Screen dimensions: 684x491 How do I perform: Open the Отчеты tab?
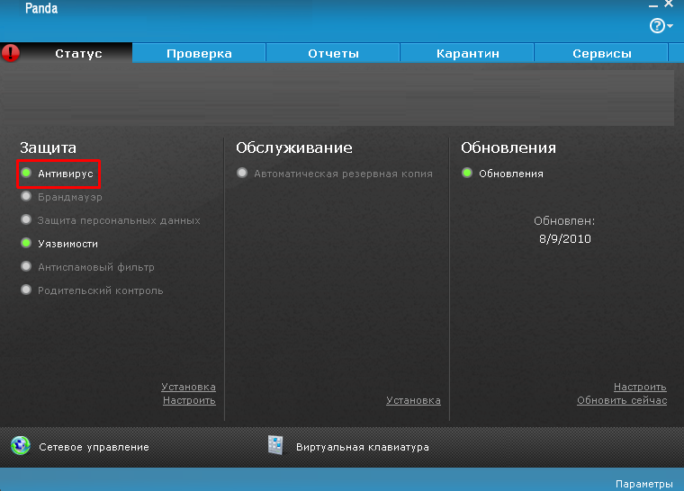pyautogui.click(x=333, y=53)
